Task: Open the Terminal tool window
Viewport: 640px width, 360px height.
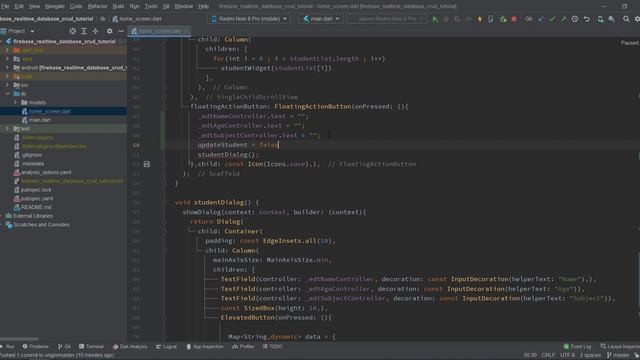Action: point(91,347)
